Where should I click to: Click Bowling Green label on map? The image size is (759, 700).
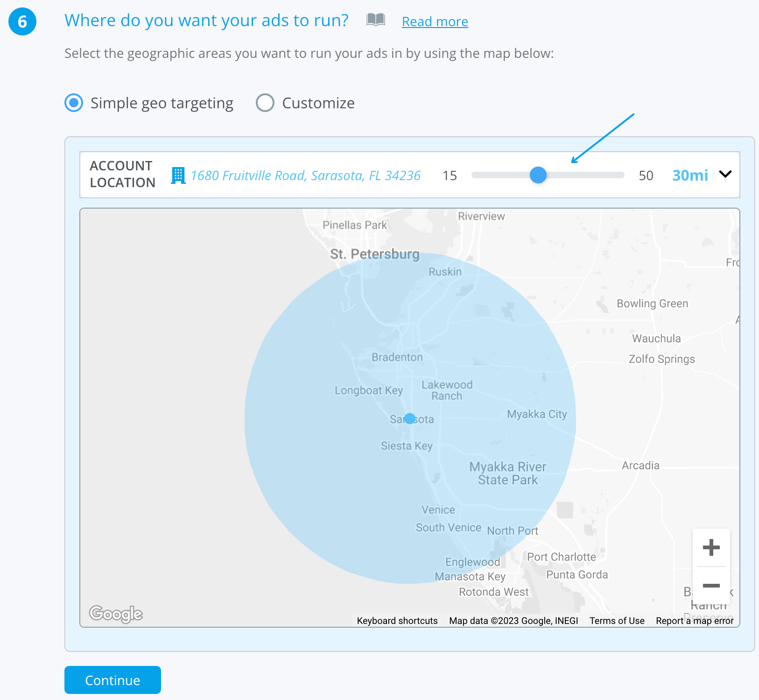653,303
